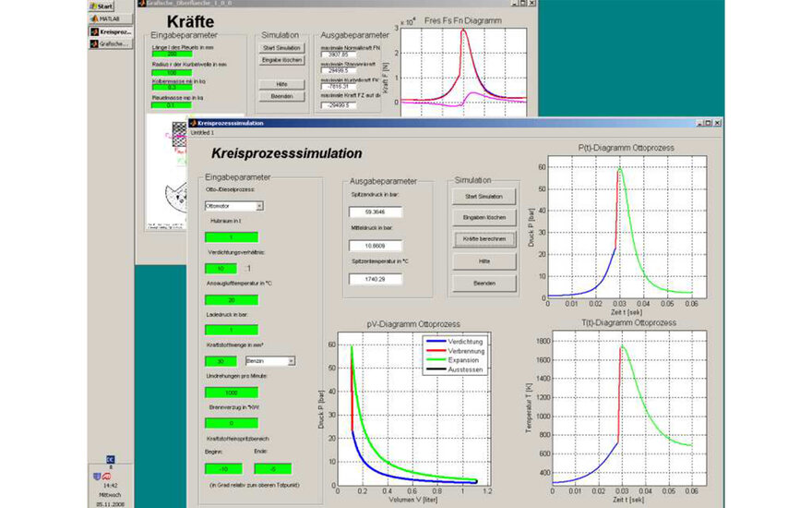This screenshot has width=812, height=508.
Task: Click the Verdichtung legend entry
Action: click(455, 342)
